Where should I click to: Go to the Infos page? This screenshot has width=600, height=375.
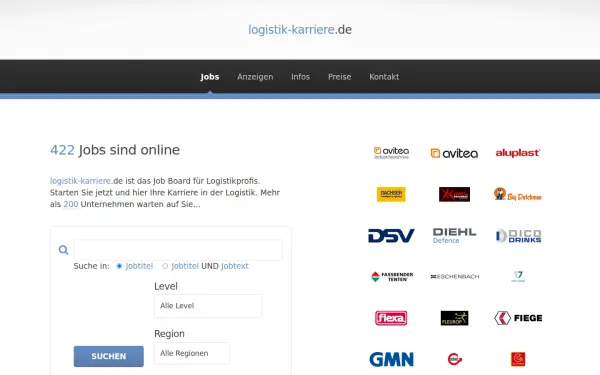coord(300,77)
